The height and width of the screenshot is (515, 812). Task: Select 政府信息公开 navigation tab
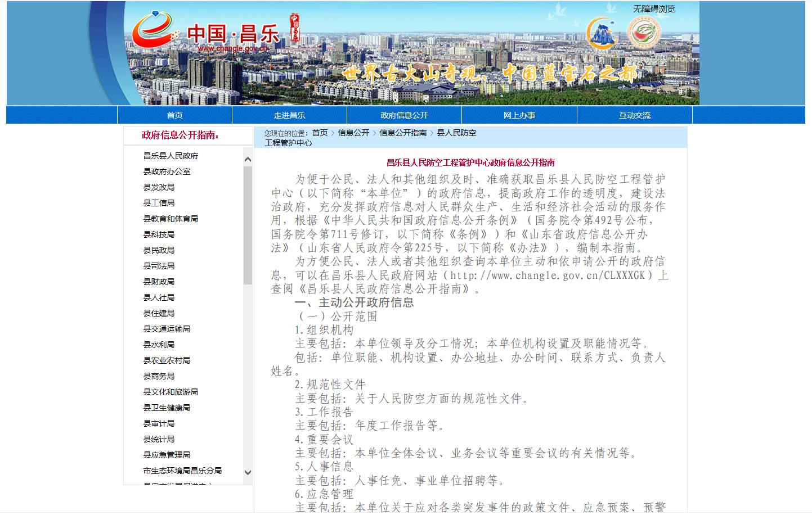[404, 115]
